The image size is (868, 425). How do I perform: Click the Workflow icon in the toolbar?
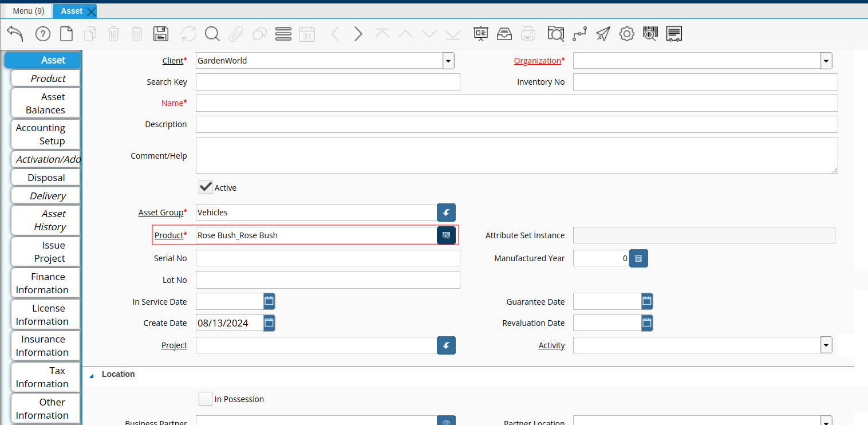pos(579,34)
